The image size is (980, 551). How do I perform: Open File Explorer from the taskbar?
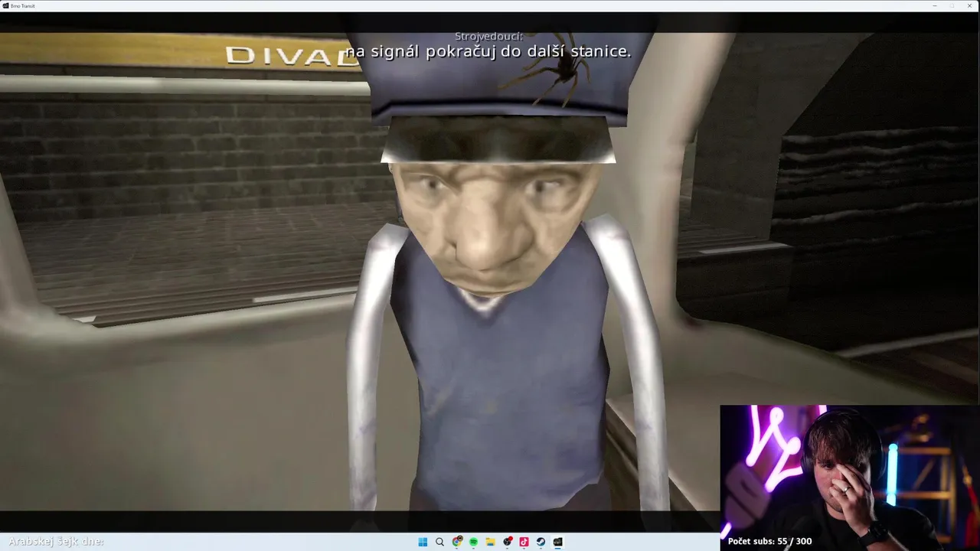[490, 542]
